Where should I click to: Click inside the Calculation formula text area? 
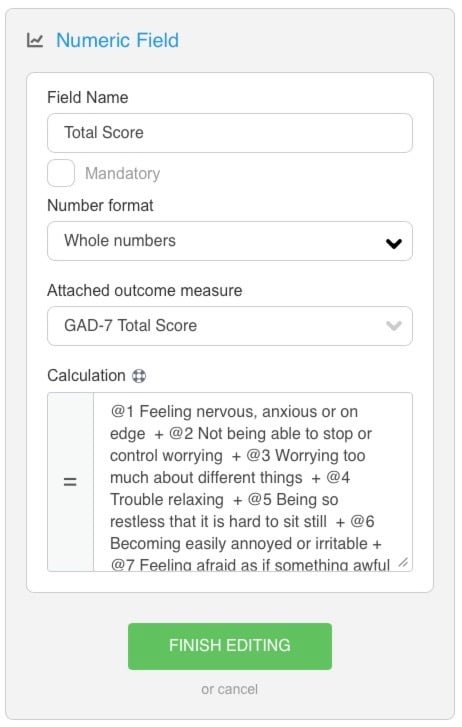pos(253,482)
